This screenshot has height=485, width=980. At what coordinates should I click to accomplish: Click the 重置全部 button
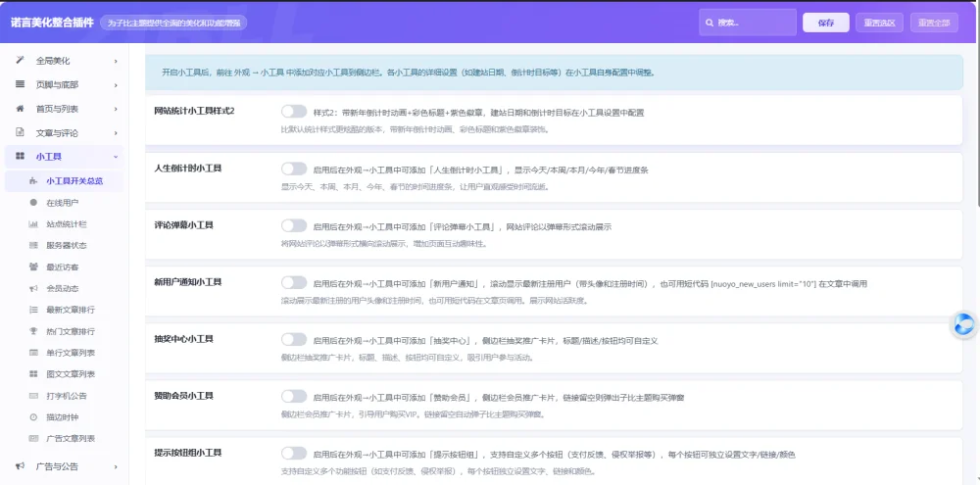click(934, 23)
